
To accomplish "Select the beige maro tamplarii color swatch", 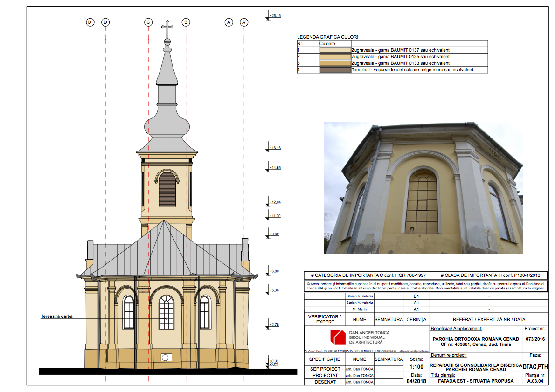I will [335, 70].
